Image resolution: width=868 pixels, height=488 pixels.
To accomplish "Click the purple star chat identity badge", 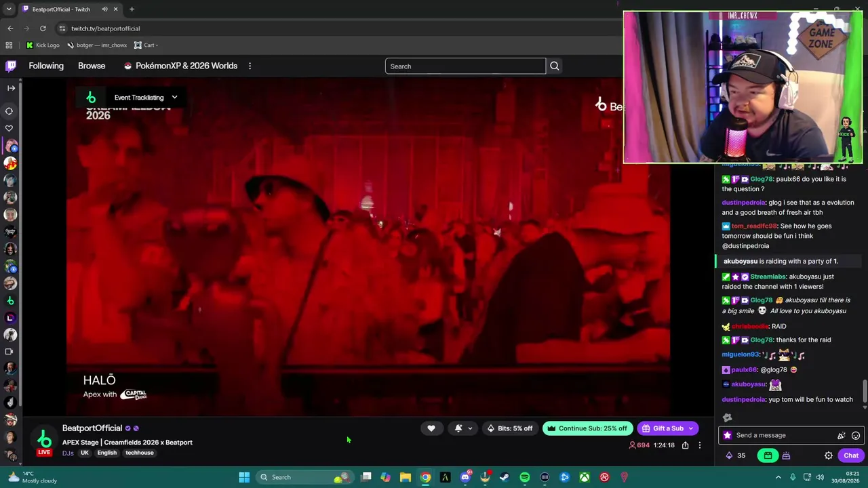I will pyautogui.click(x=728, y=435).
